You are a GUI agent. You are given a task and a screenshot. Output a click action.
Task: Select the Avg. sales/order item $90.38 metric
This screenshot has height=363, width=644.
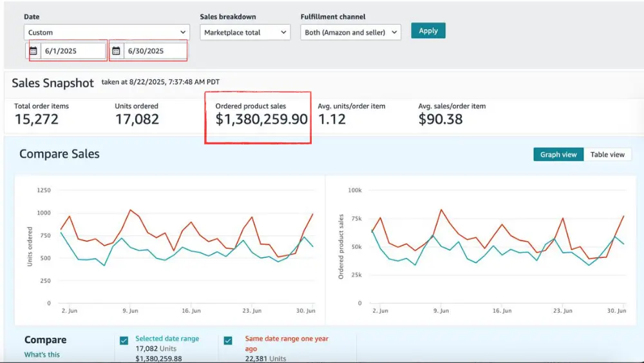(x=440, y=119)
